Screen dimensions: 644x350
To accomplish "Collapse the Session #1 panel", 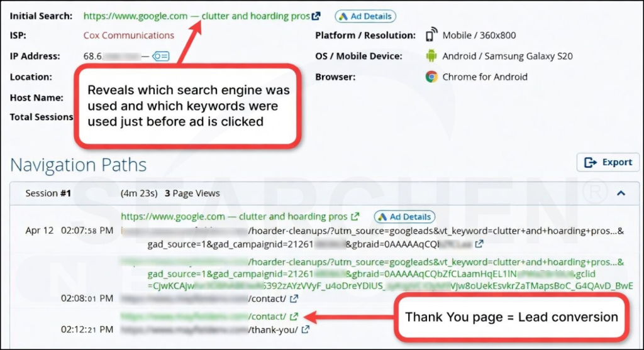I will coord(621,194).
